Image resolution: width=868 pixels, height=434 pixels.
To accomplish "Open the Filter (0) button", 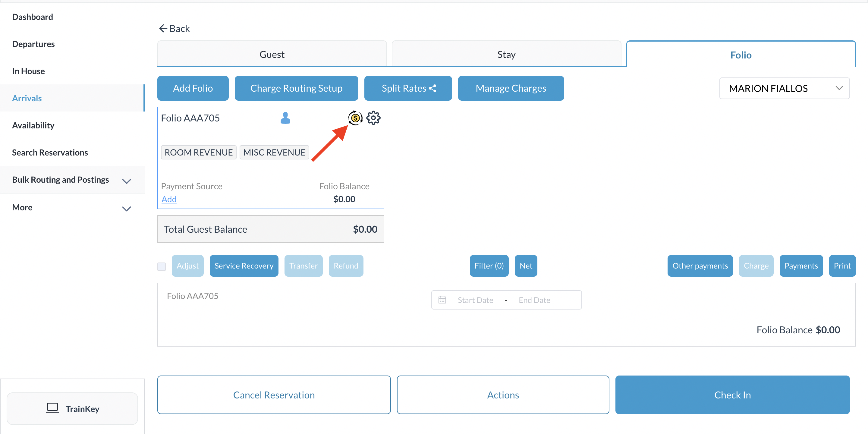I will pyautogui.click(x=489, y=266).
